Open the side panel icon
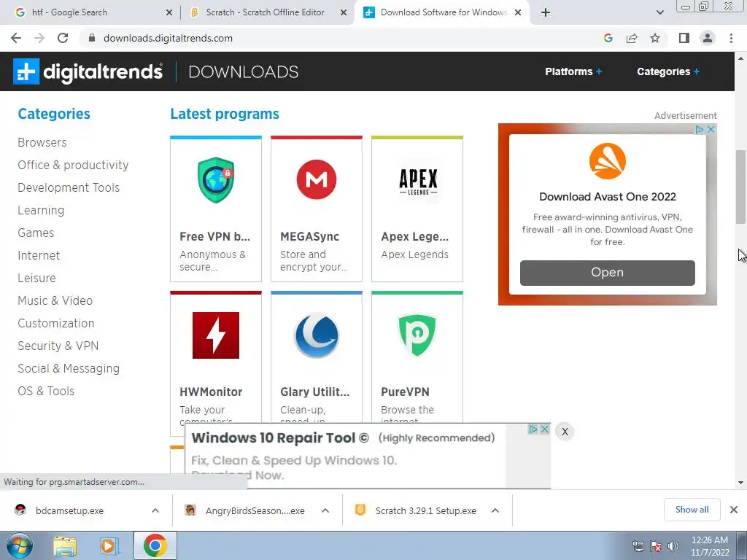 (x=684, y=38)
